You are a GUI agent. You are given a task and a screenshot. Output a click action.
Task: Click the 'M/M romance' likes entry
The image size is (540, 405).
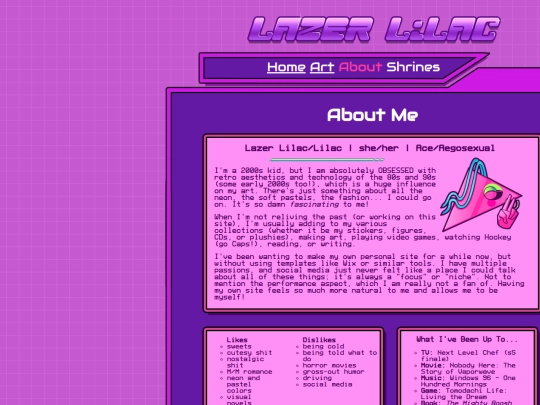tap(249, 372)
